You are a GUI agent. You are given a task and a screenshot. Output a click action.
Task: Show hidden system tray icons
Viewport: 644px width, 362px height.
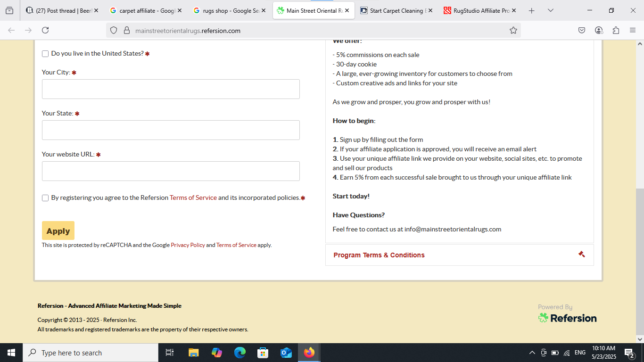[532, 353]
